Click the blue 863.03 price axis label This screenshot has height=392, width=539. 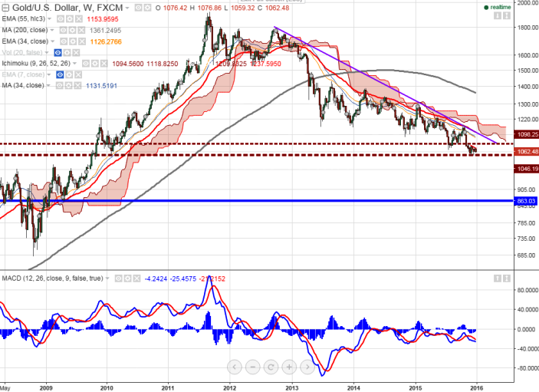(x=526, y=201)
